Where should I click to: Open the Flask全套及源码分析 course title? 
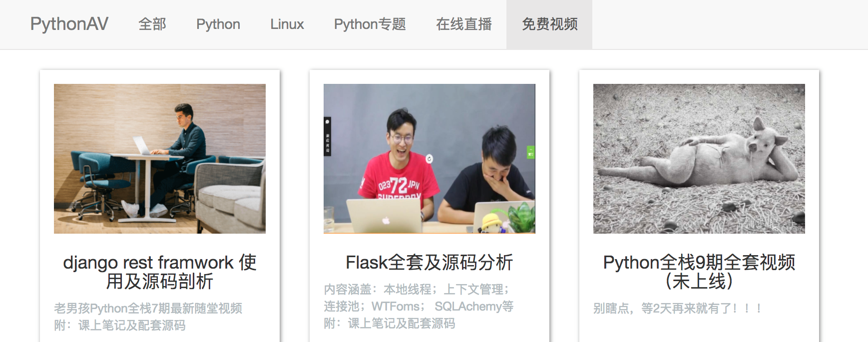(430, 262)
